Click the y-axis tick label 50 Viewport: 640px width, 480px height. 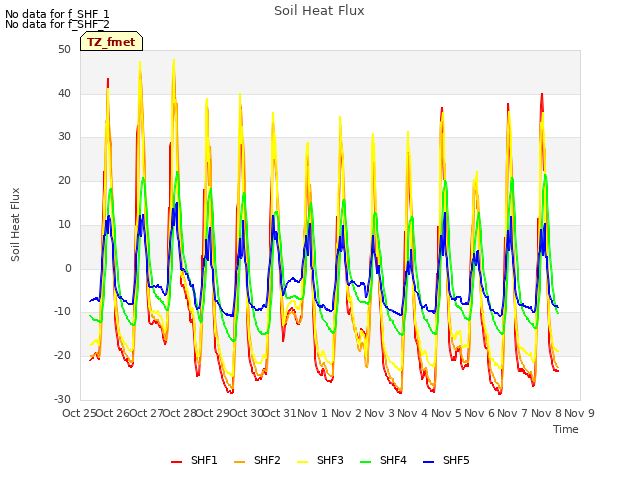tap(64, 49)
